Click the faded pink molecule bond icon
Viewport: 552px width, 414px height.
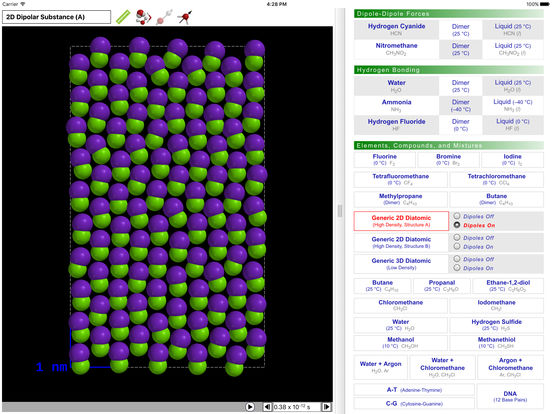[164, 17]
